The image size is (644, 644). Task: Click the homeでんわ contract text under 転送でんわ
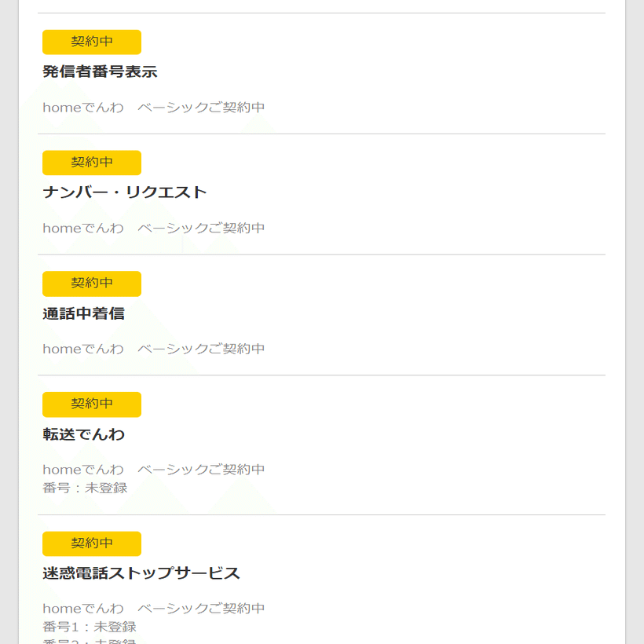[x=154, y=470]
